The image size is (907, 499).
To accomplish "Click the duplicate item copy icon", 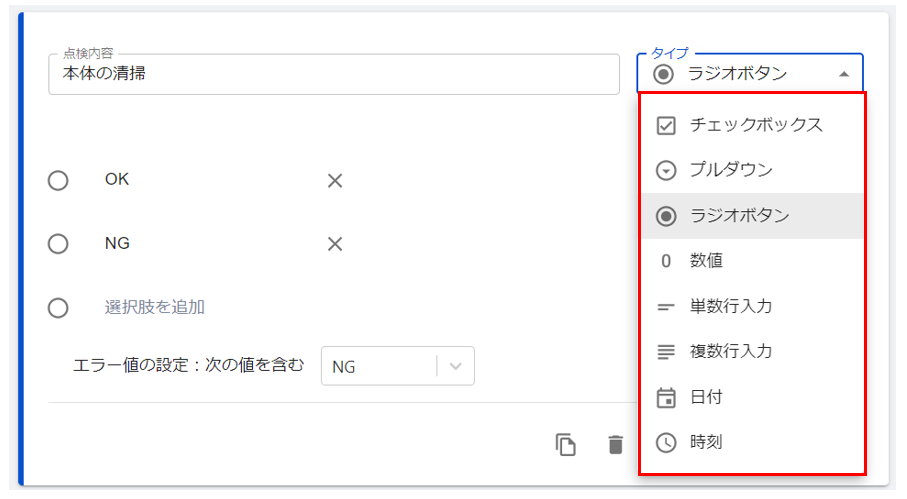I will click(565, 445).
